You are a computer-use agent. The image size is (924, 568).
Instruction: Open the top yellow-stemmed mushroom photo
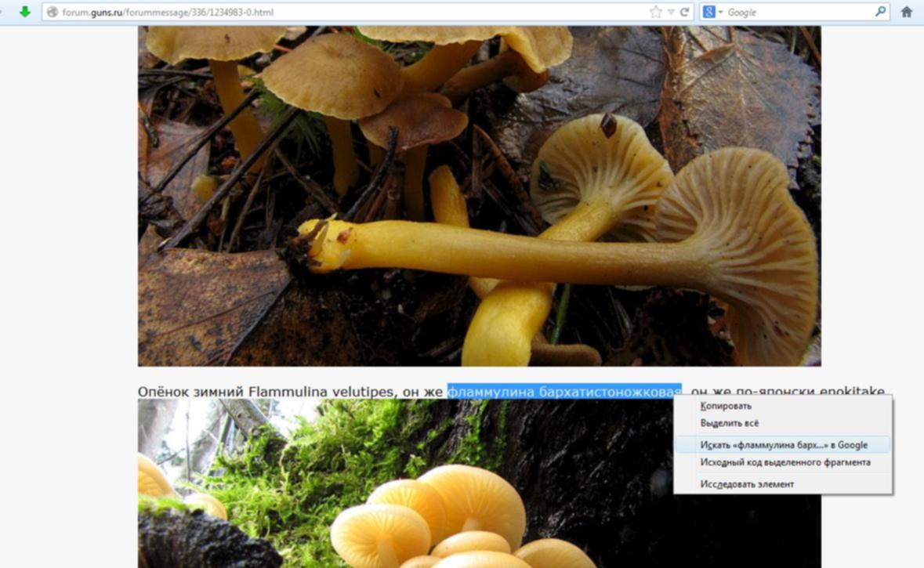(x=479, y=196)
